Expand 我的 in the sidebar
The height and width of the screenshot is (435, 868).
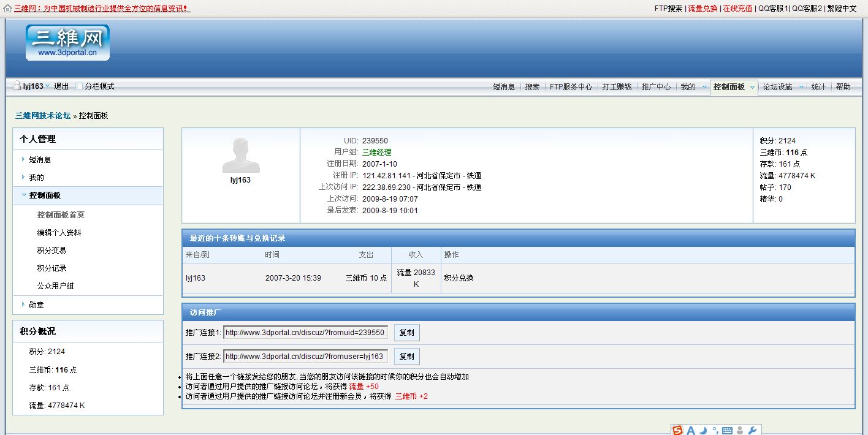coord(23,177)
